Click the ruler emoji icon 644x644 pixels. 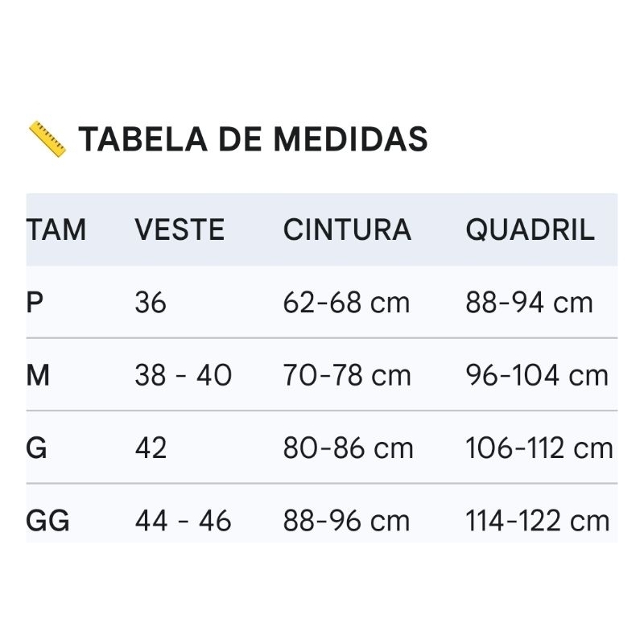click(x=47, y=139)
